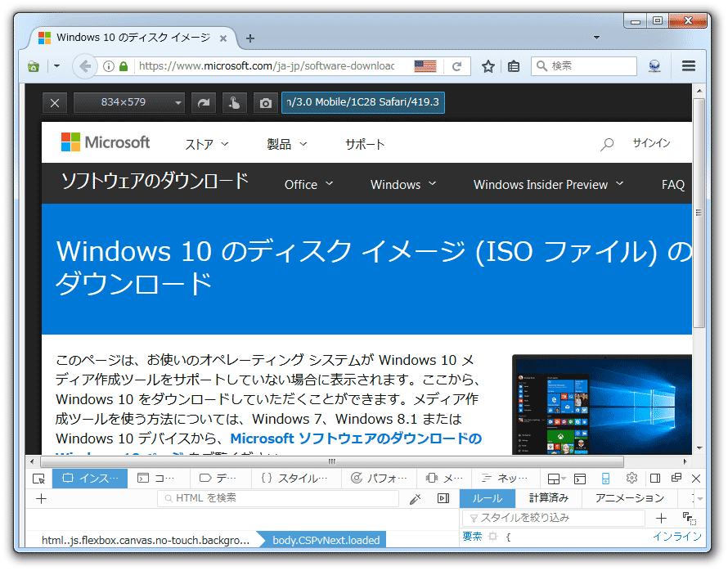This screenshot has width=728, height=571.
Task: Switch to the インスペクター tab
Action: tap(90, 479)
